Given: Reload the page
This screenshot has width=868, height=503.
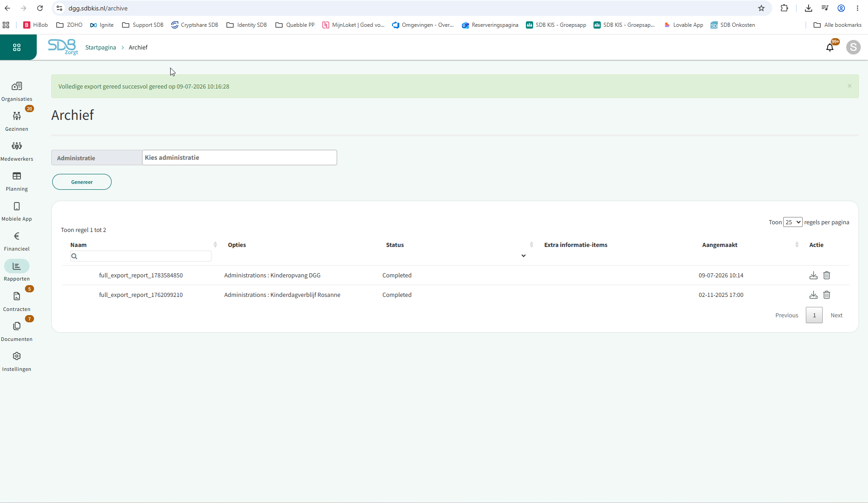Looking at the screenshot, I should point(40,8).
